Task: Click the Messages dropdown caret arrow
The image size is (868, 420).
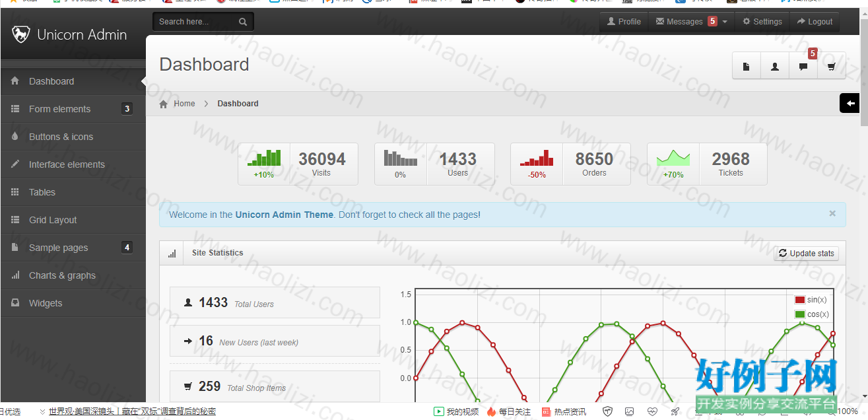Action: pyautogui.click(x=725, y=22)
